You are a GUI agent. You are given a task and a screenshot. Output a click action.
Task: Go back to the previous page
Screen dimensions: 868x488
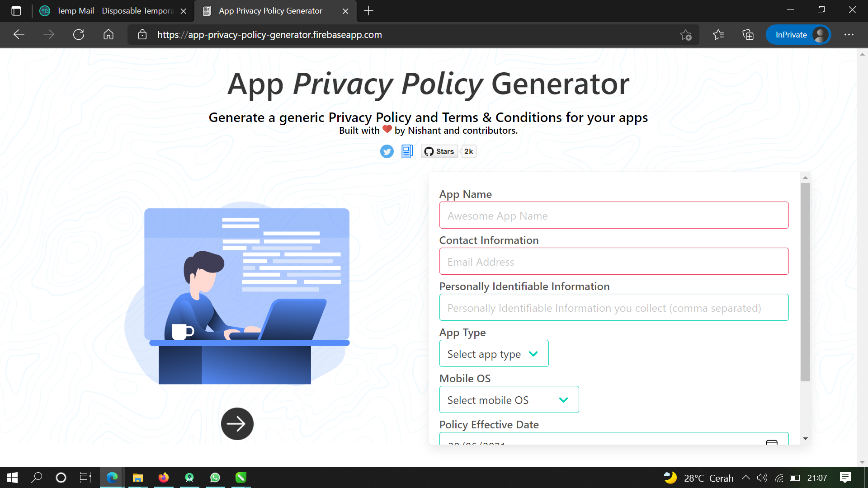(x=19, y=35)
